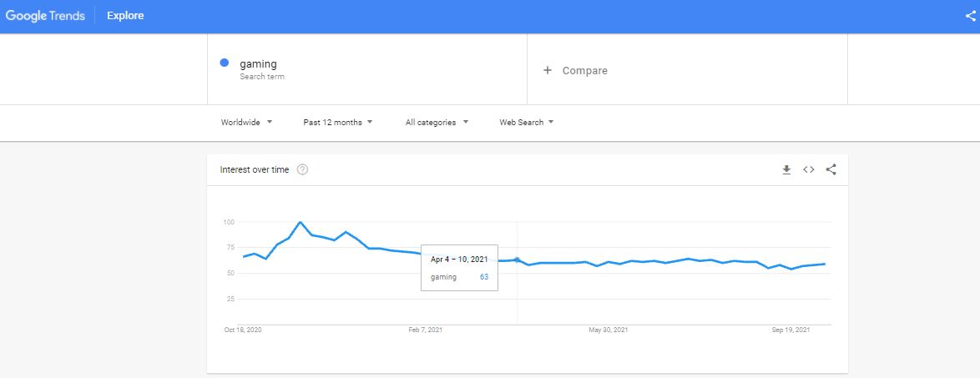This screenshot has height=378, width=980.
Task: Click the share icon in the top header
Action: pos(971,16)
